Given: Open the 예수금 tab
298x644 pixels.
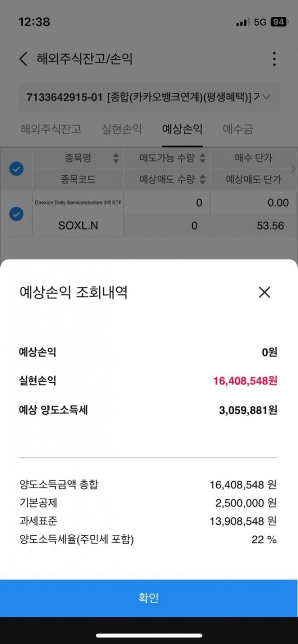Looking at the screenshot, I should pos(237,129).
